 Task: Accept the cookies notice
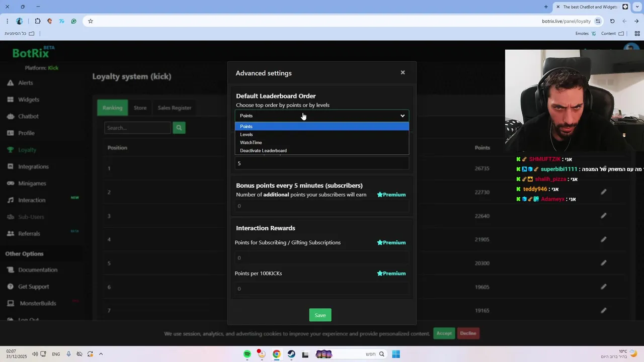[x=444, y=333]
